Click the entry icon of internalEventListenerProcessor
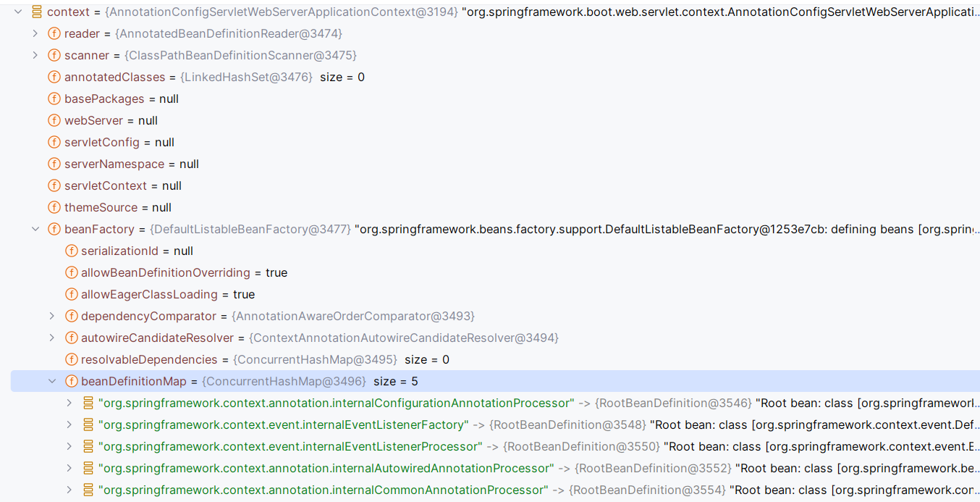This screenshot has width=980, height=502. pyautogui.click(x=88, y=446)
